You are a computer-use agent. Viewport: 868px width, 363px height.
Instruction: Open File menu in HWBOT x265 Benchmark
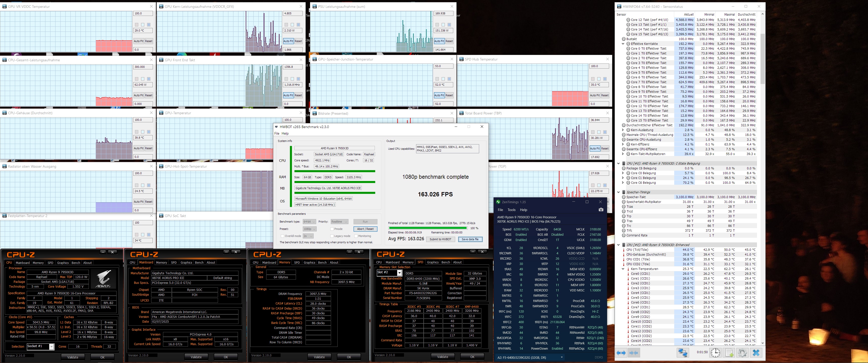coord(277,133)
